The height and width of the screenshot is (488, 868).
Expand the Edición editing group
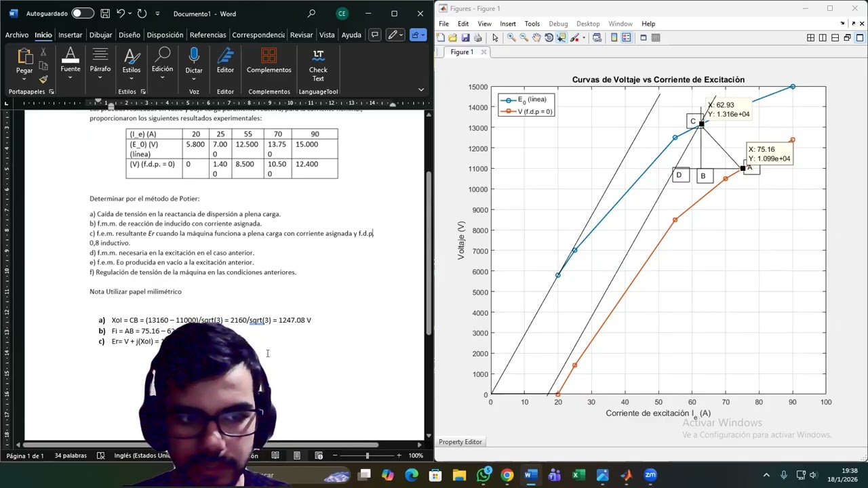(162, 64)
